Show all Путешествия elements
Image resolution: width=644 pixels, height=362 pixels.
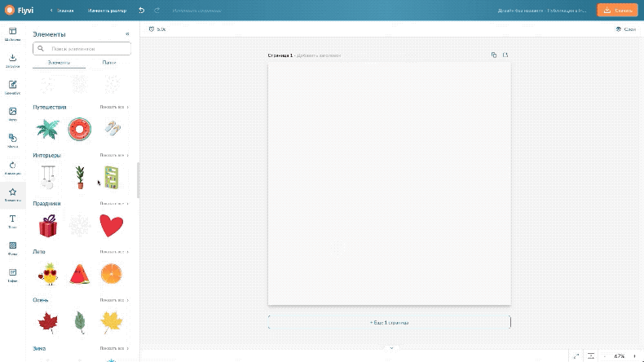pos(114,108)
